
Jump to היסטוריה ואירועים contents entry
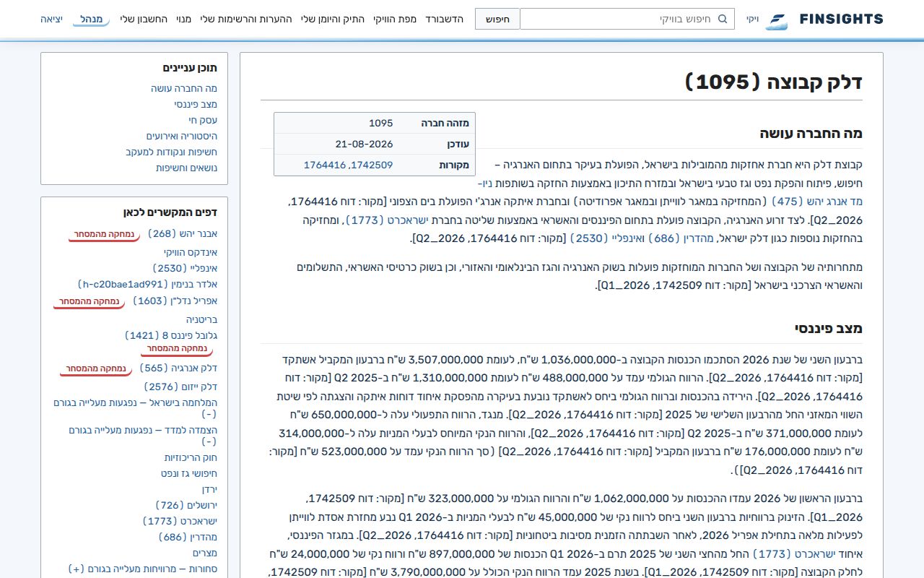[x=182, y=136]
